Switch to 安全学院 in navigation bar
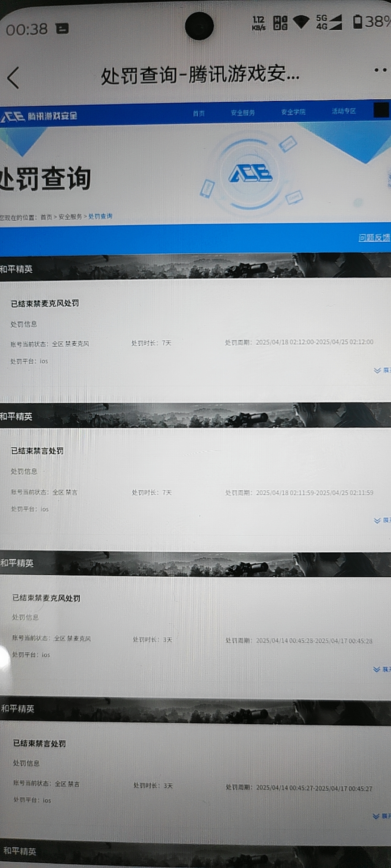 point(293,112)
